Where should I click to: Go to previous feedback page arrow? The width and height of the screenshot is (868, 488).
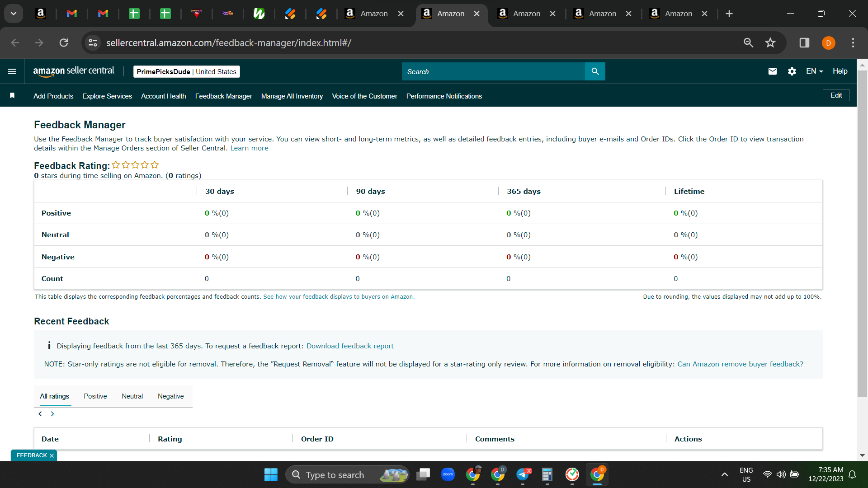pyautogui.click(x=40, y=414)
